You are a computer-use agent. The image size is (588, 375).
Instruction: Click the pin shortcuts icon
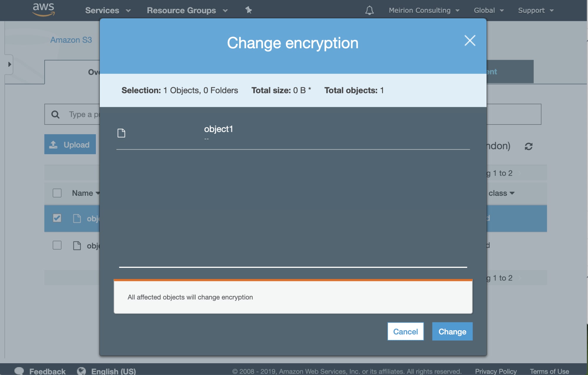[x=249, y=10]
